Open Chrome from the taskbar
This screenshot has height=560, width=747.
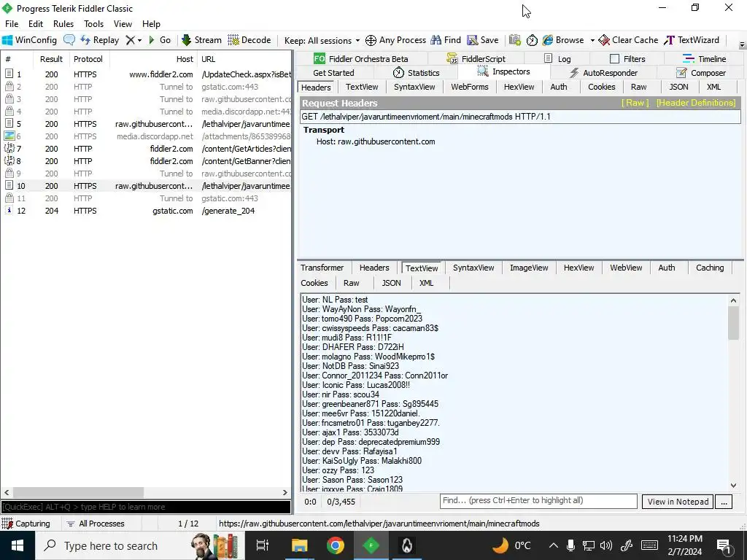[x=335, y=545]
